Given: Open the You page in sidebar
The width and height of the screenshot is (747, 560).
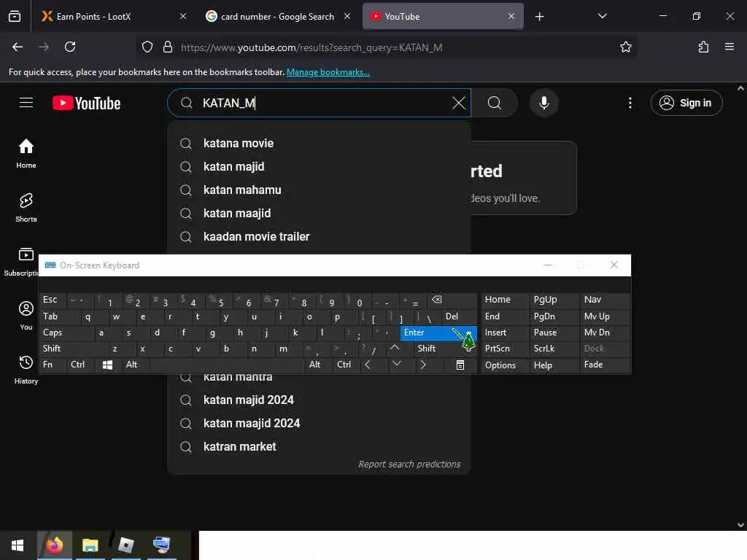Looking at the screenshot, I should [x=26, y=315].
